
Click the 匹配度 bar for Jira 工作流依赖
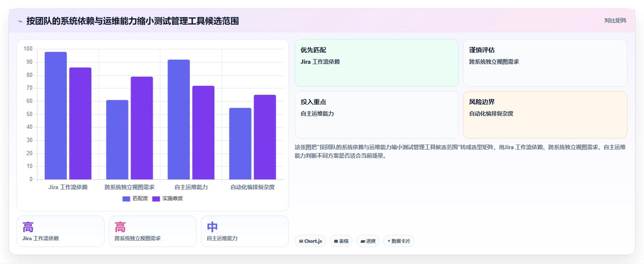[56, 116]
